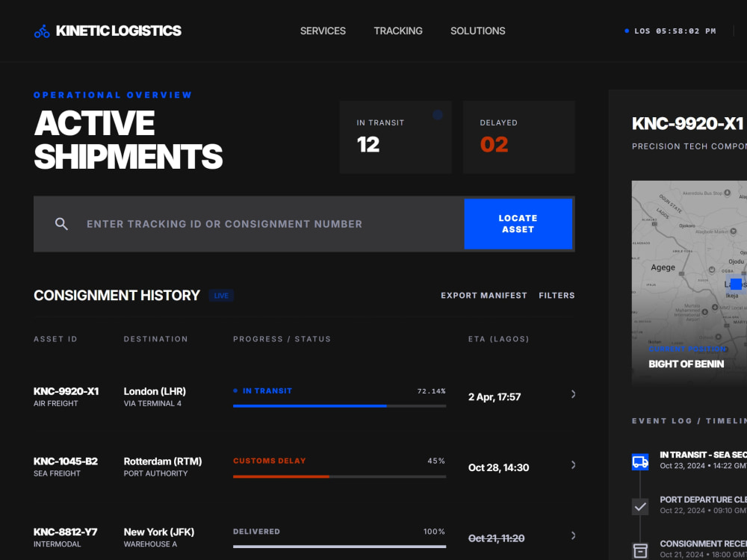Click the LIVE badge

click(221, 296)
